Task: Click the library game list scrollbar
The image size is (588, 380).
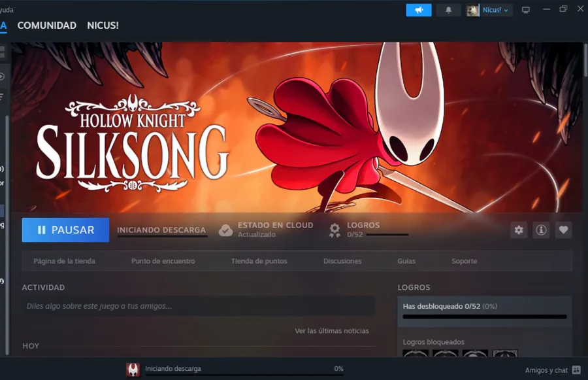Action: click(7, 235)
